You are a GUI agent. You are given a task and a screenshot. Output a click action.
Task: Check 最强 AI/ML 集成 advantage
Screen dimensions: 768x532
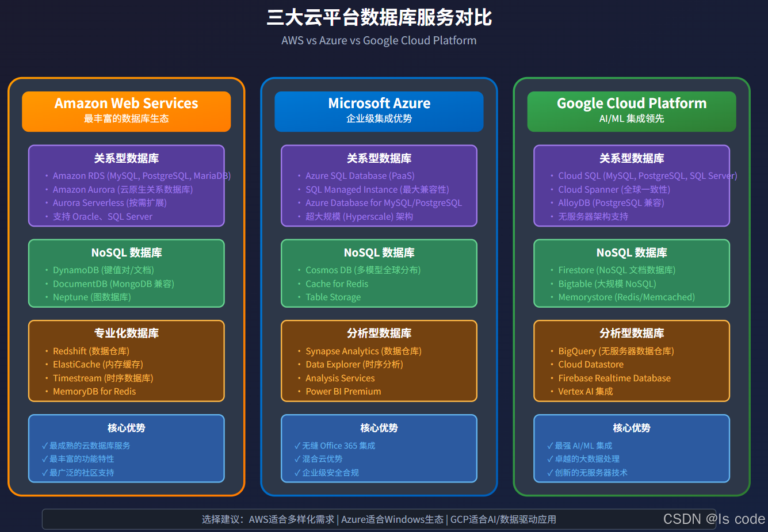point(582,445)
